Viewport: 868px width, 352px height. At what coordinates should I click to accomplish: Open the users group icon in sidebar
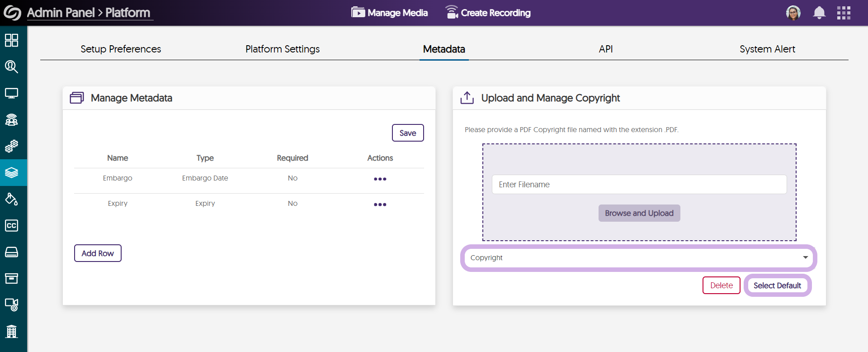12,120
